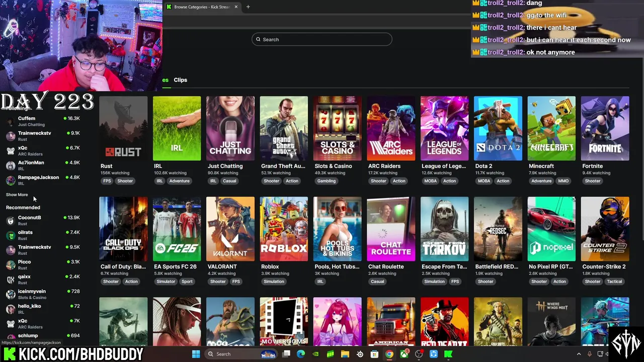Click the Search input field on Kick
The height and width of the screenshot is (362, 644).
[322, 39]
